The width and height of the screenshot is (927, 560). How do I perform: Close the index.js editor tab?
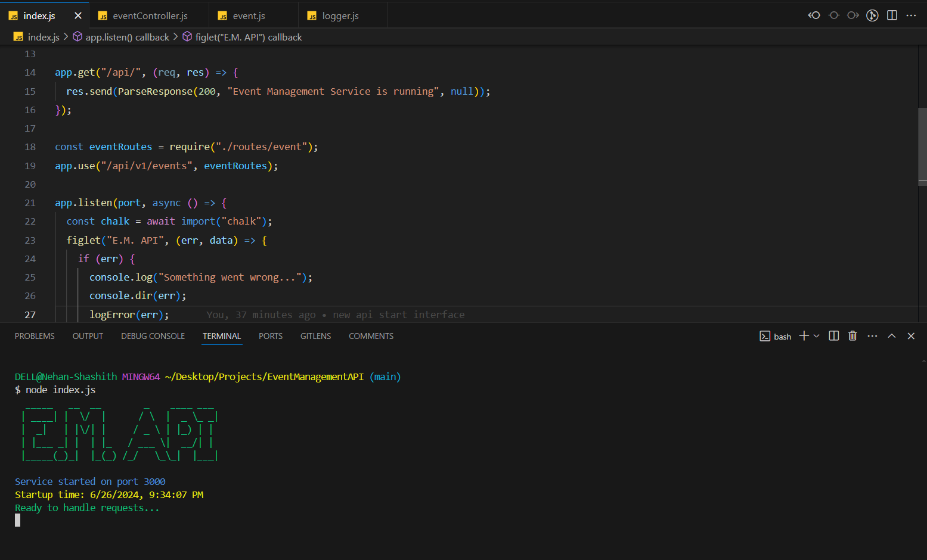pos(78,16)
